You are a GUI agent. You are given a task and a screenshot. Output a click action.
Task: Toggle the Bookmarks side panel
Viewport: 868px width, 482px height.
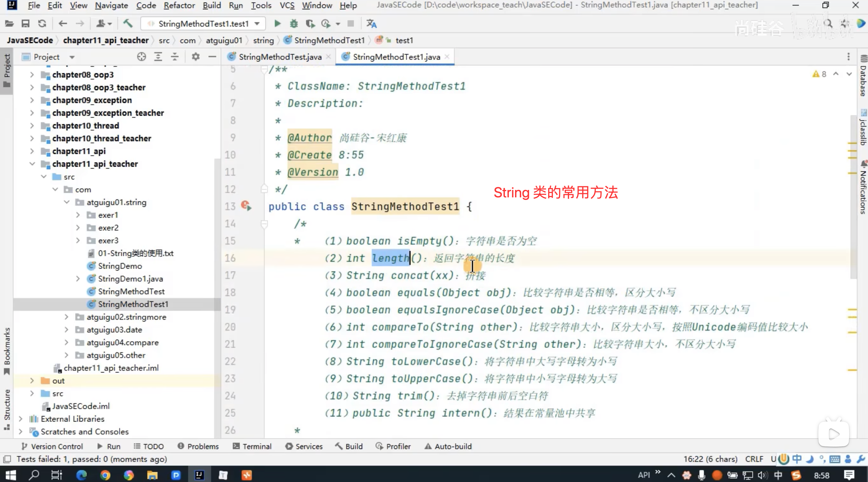(x=7, y=350)
